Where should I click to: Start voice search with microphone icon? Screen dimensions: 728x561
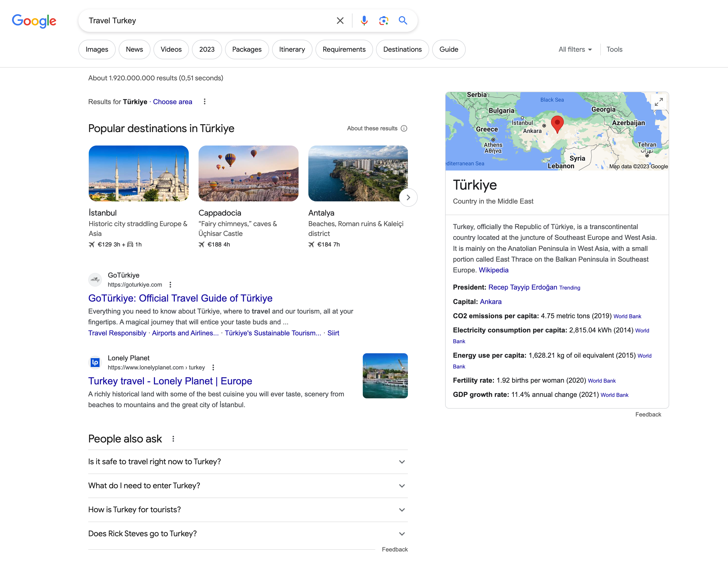[x=364, y=21]
